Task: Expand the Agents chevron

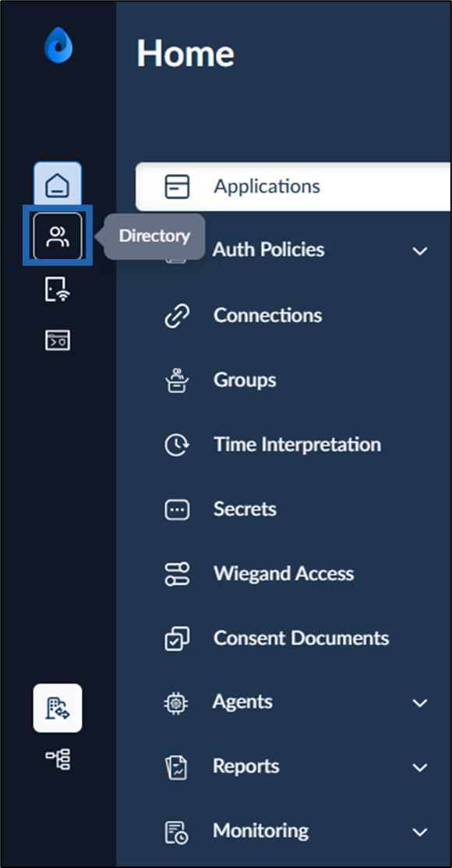Action: pyautogui.click(x=420, y=703)
